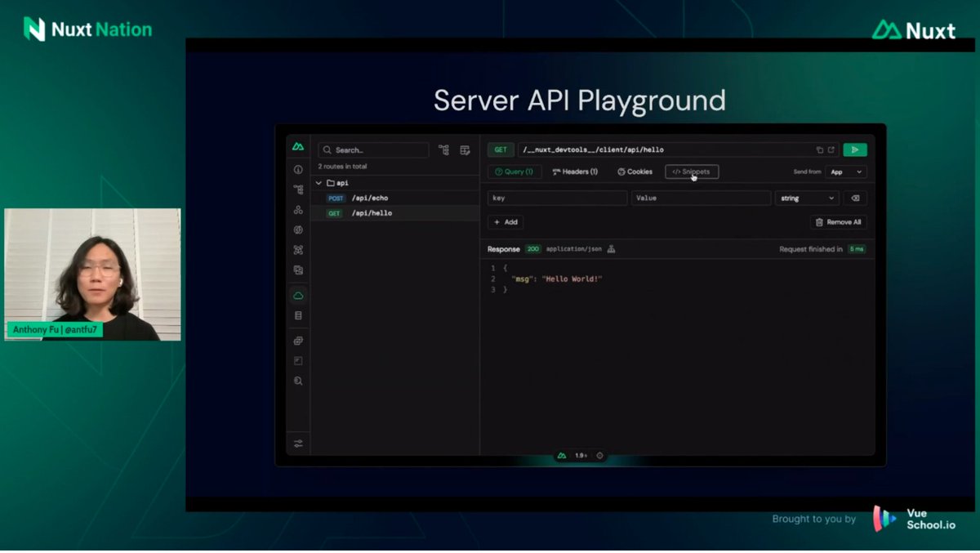Click the speaker webcam thumbnail
Image resolution: width=980 pixels, height=553 pixels.
[92, 274]
